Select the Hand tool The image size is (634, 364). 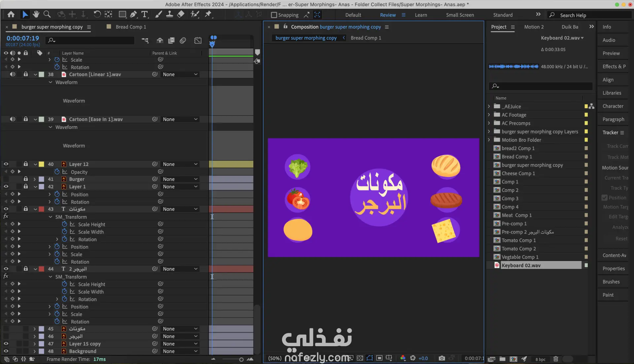pyautogui.click(x=36, y=14)
